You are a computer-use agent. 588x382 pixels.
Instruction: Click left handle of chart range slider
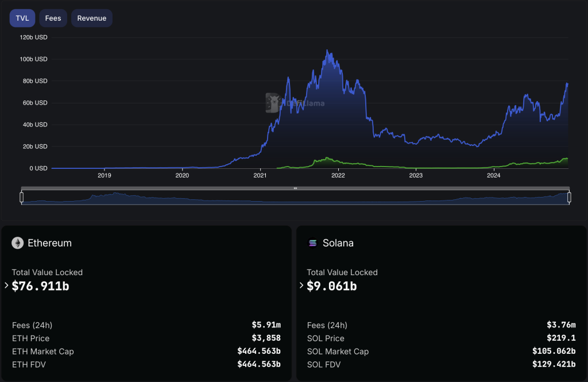click(21, 197)
